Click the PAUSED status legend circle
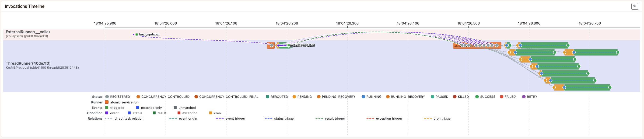Image resolution: width=644 pixels, height=139 pixels. point(432,97)
